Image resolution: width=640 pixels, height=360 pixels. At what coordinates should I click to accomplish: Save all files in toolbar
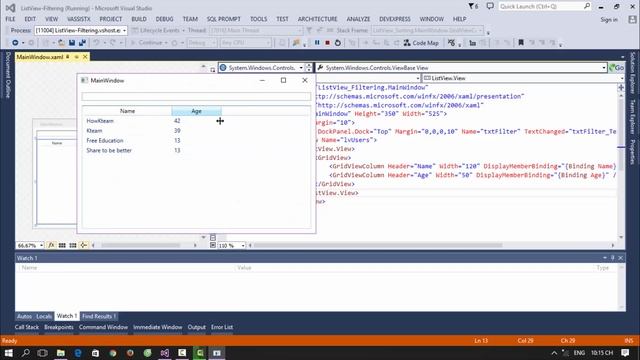point(82,42)
